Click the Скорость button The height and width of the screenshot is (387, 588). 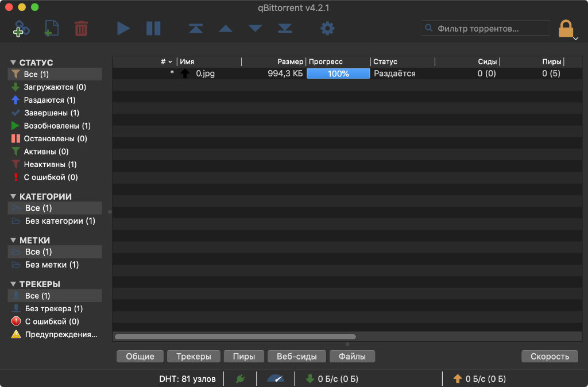pos(550,357)
